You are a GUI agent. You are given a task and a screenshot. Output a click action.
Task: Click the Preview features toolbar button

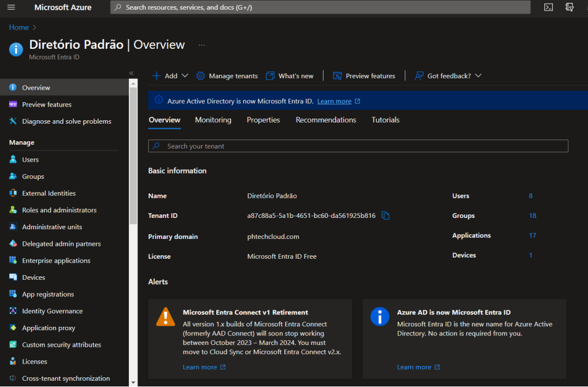[x=364, y=75]
